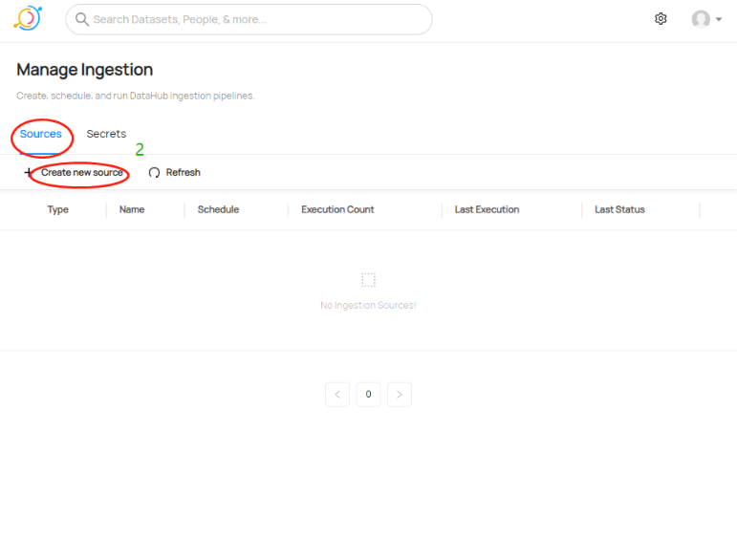The height and width of the screenshot is (560, 737).
Task: Click the empty box No Ingestion Sources icon
Action: [368, 280]
